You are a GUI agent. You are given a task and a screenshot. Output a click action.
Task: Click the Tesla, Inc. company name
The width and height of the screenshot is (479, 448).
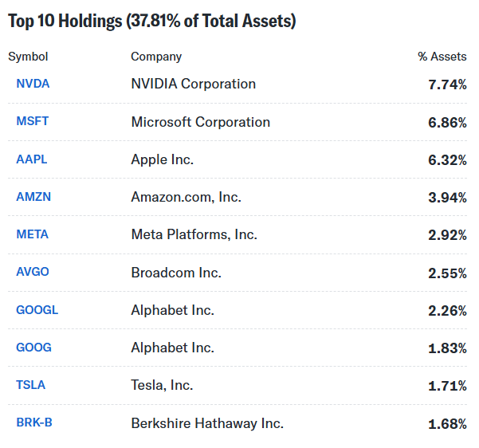[162, 386]
